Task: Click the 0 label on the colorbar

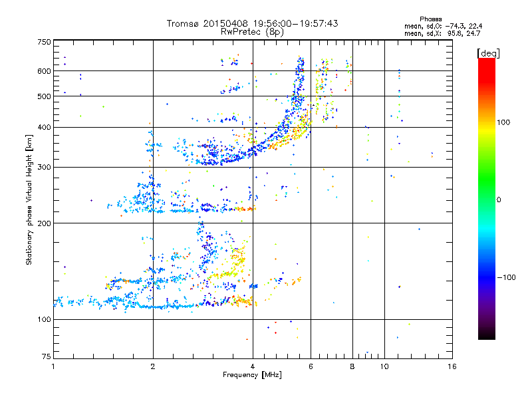Action: tap(499, 199)
